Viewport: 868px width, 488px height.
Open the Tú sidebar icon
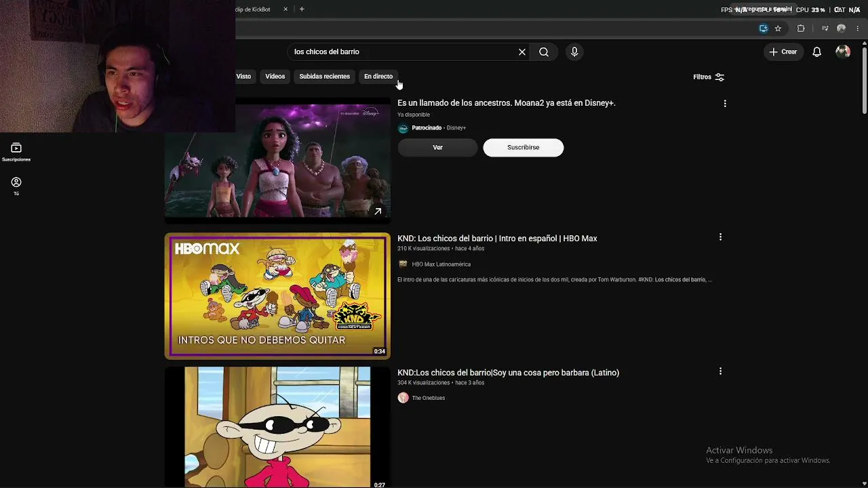[16, 186]
